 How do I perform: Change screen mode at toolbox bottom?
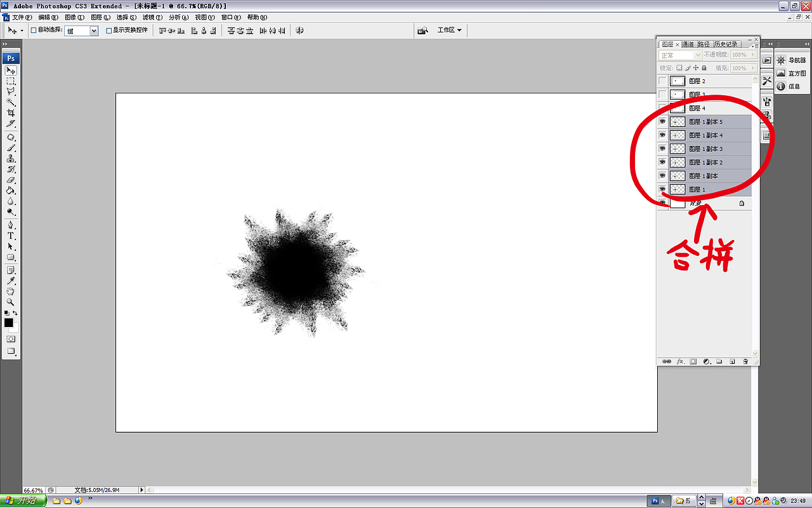11,351
